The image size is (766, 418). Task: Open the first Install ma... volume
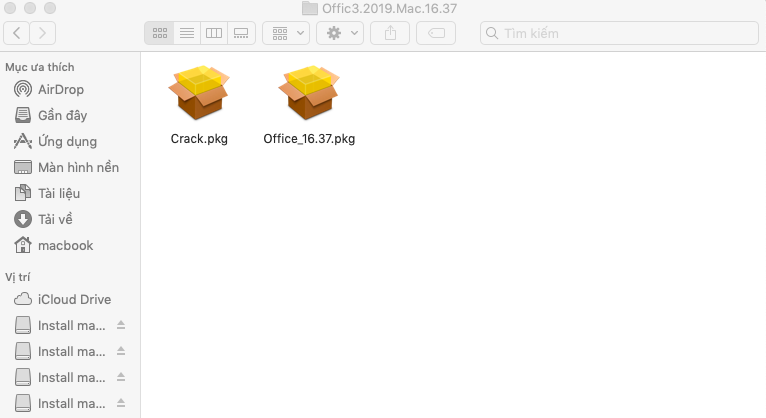coord(71,326)
